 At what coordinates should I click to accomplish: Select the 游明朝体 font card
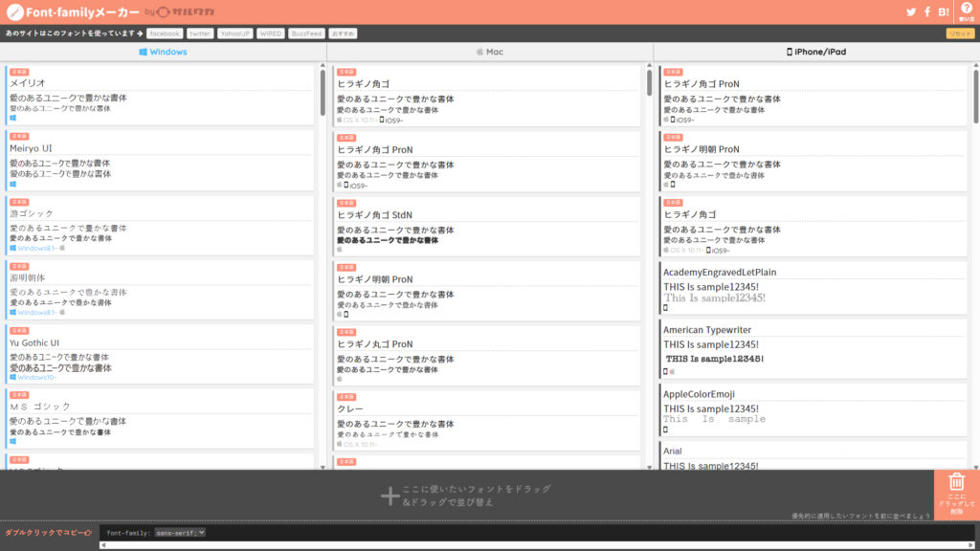pos(160,290)
